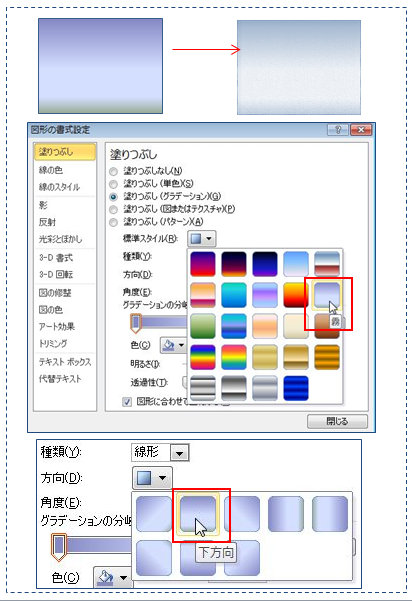Click the help question mark button in the dialog title bar
Image resolution: width=412 pixels, height=601 pixels.
338,130
